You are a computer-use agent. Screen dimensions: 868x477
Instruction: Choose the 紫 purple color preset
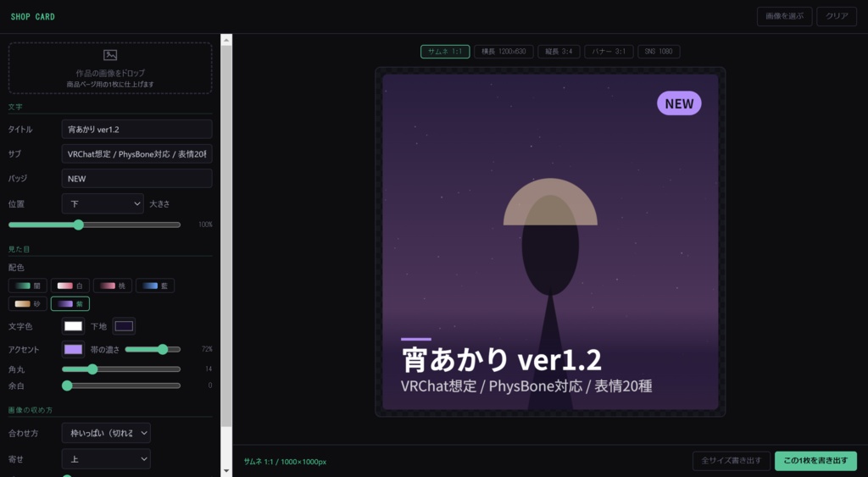click(70, 304)
